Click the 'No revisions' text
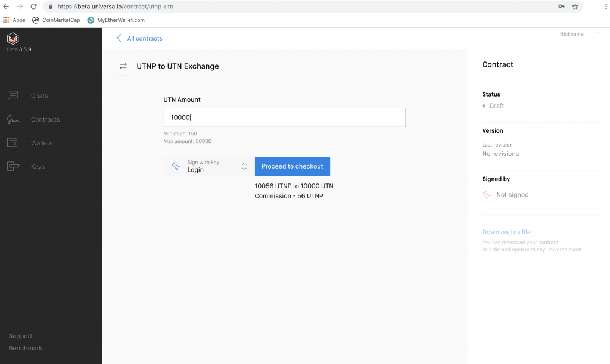The image size is (610, 364). tap(500, 154)
